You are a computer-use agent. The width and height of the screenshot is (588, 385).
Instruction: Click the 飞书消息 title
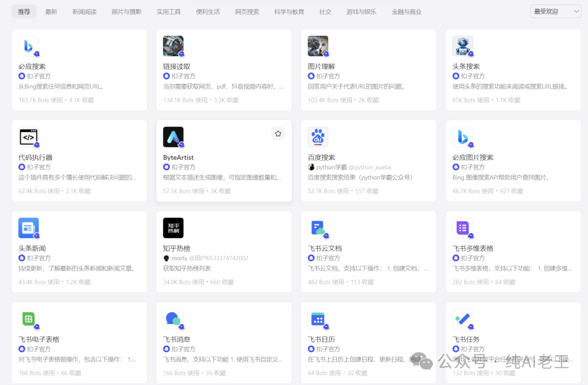176,339
